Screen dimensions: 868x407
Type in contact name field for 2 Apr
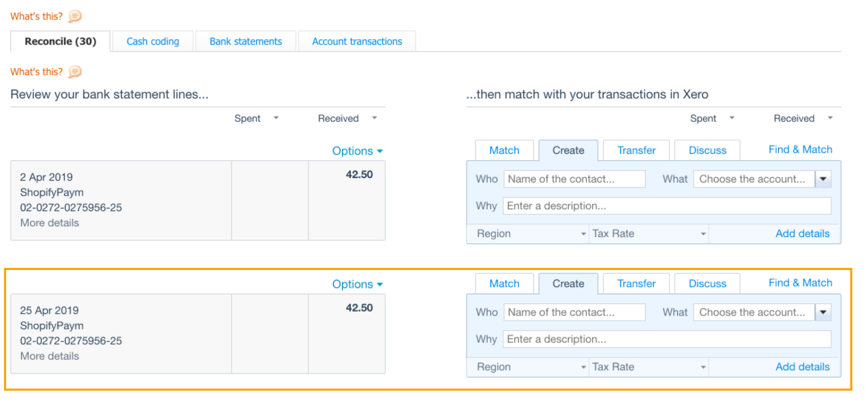[574, 179]
